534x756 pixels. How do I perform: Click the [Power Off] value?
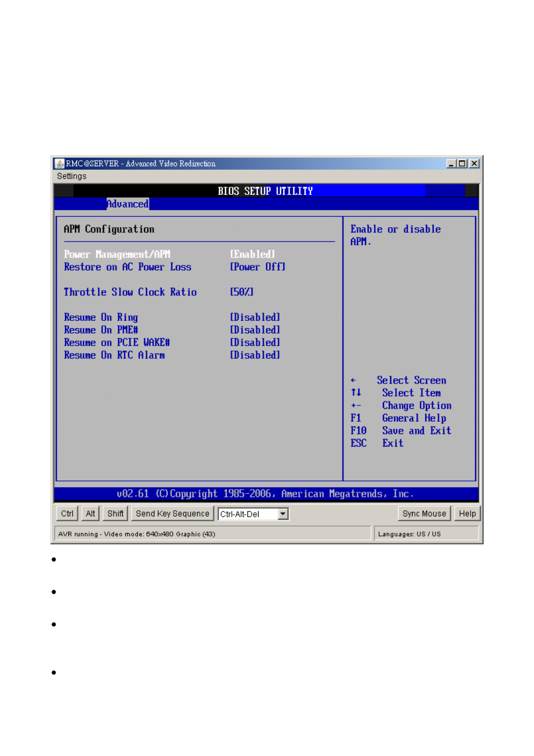pos(257,267)
